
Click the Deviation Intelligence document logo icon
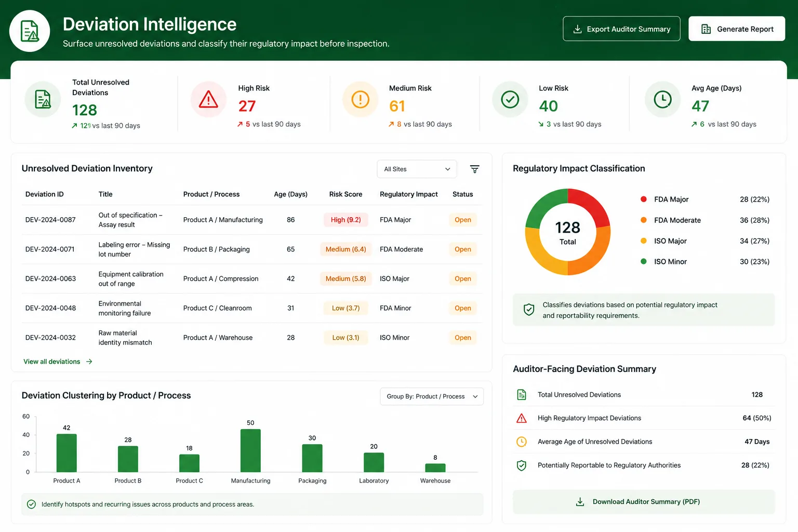click(30, 31)
